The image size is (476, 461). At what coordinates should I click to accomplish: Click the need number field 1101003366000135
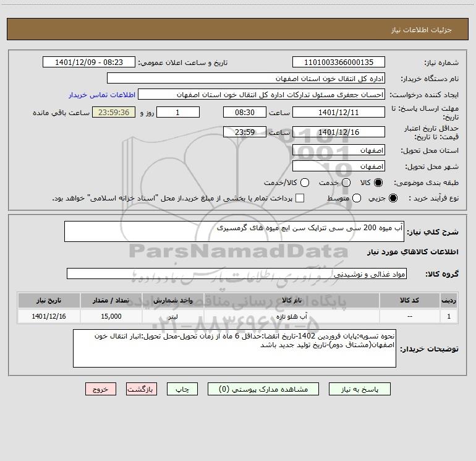pyautogui.click(x=339, y=62)
